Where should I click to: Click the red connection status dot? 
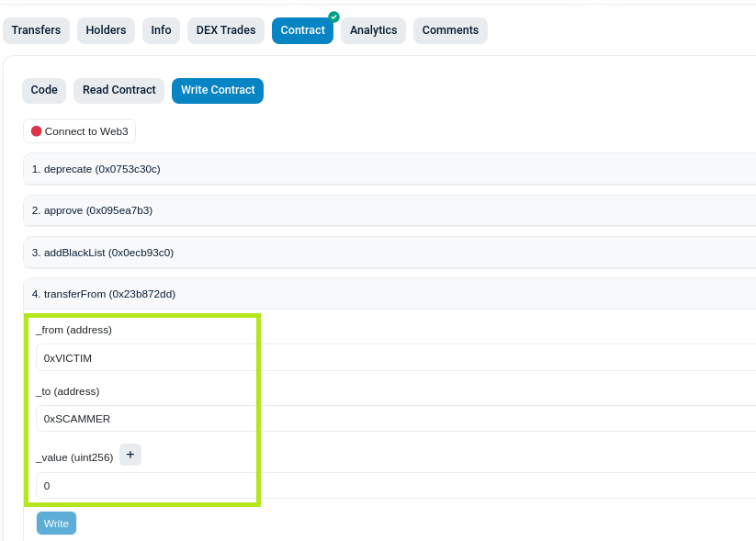[x=37, y=130]
